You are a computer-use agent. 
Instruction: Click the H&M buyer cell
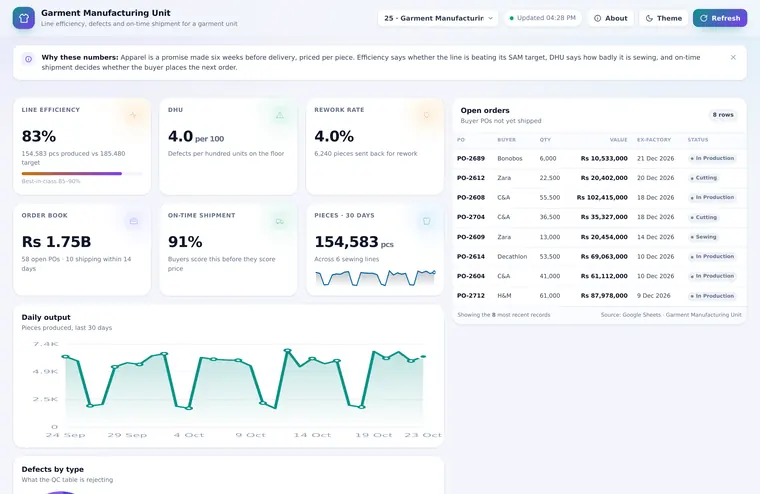pos(504,296)
